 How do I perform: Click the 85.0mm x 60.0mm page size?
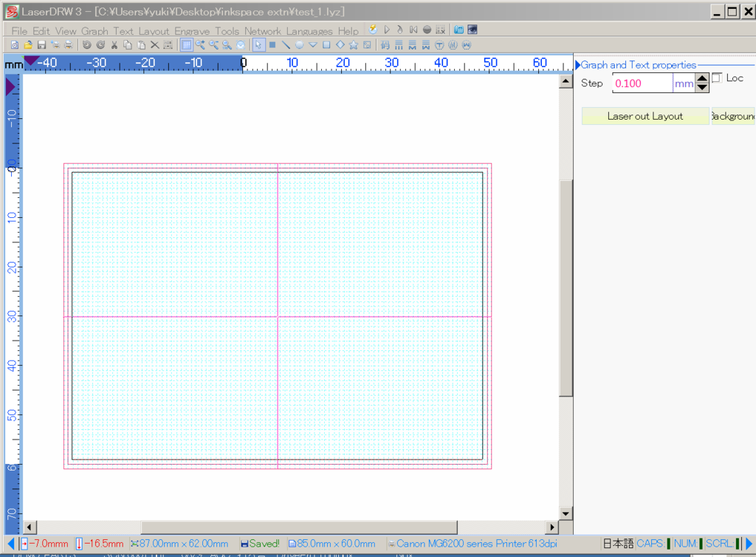[331, 544]
